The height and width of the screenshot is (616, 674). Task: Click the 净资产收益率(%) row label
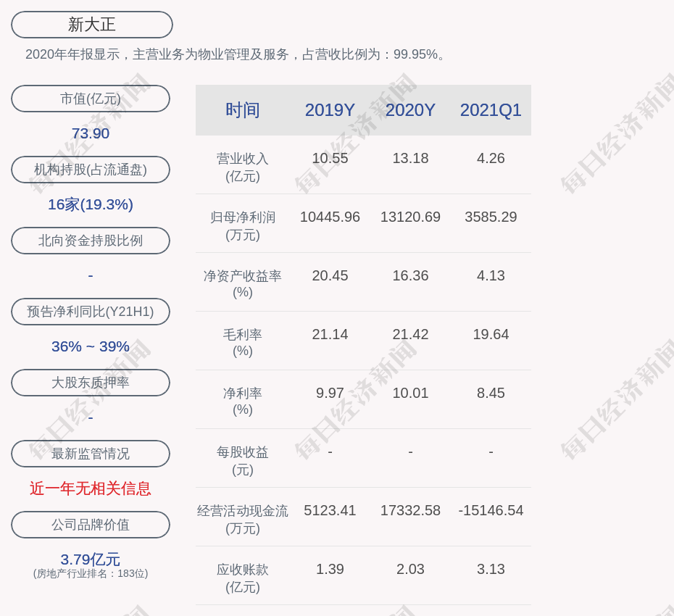(243, 283)
